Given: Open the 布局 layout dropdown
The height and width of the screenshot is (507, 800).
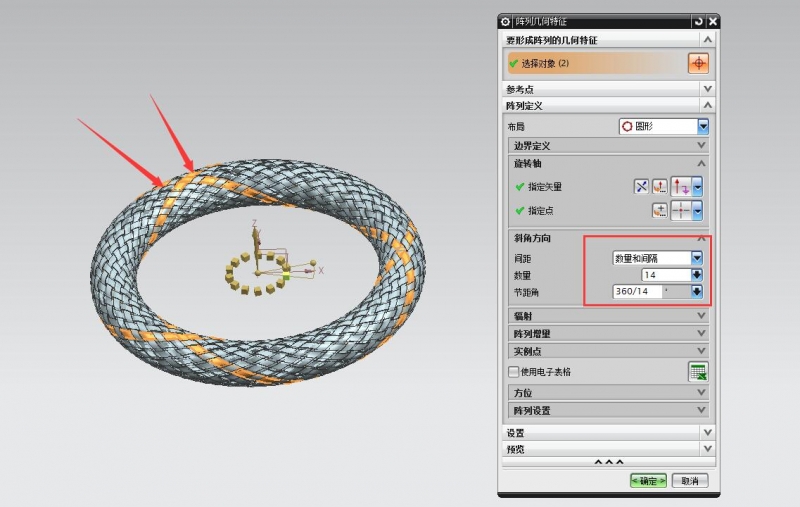Looking at the screenshot, I should (x=703, y=126).
